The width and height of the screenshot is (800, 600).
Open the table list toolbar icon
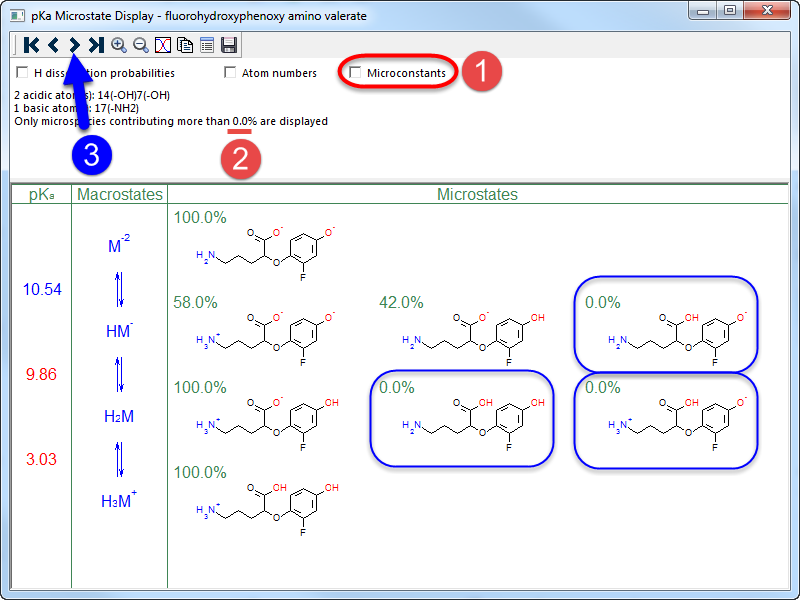(x=207, y=45)
